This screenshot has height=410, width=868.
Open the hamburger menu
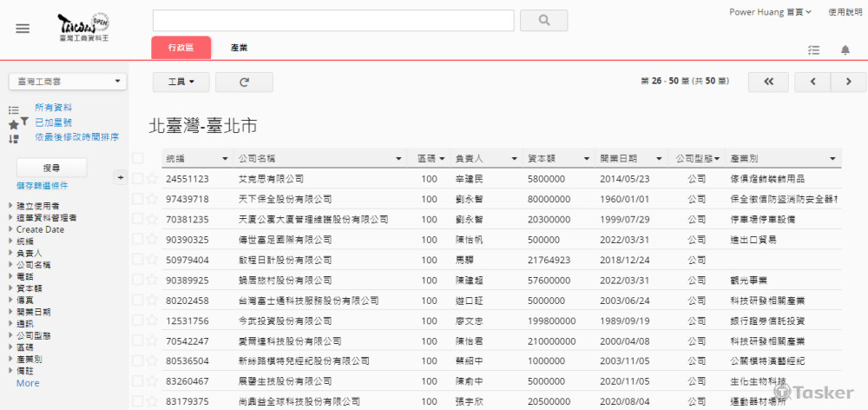23,28
